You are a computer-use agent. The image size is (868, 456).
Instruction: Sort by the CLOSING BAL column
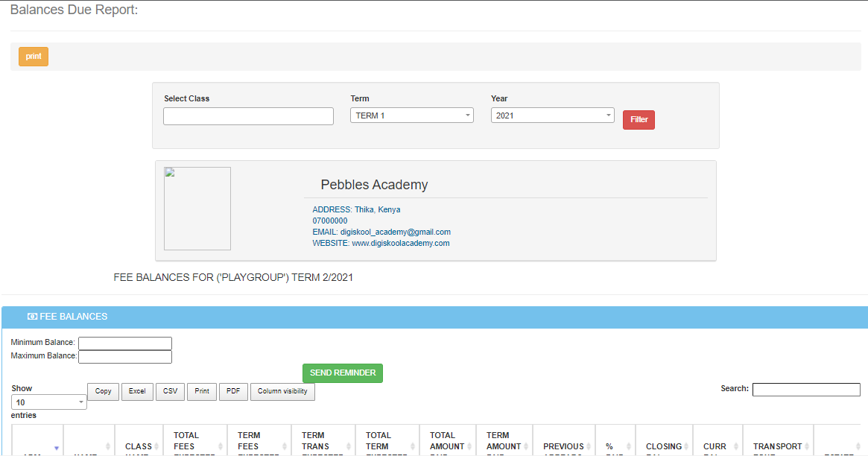pos(663,446)
